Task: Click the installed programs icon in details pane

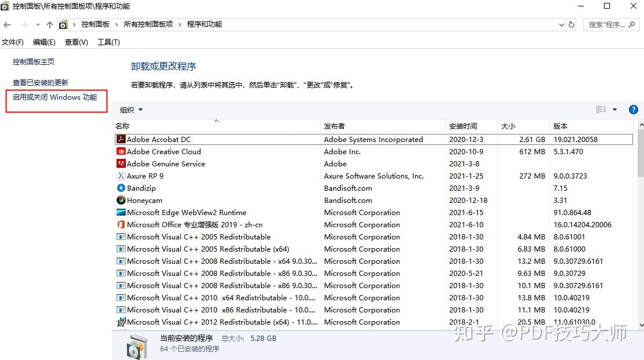Action: pyautogui.click(x=137, y=347)
